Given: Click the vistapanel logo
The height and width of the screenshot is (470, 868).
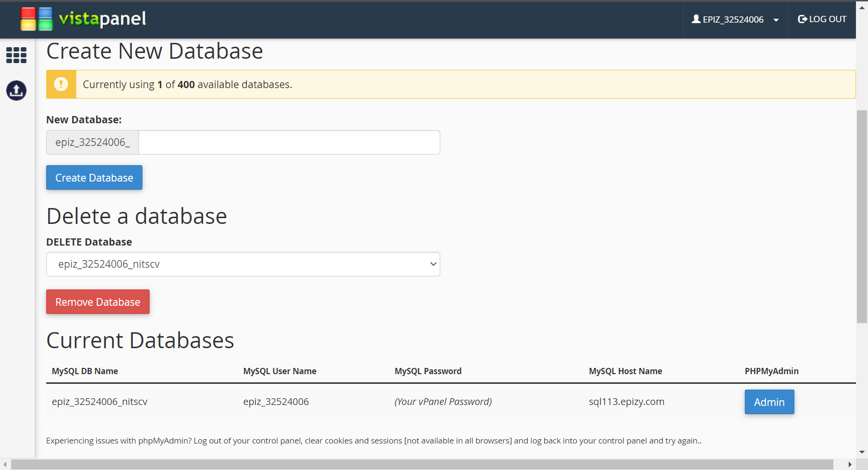Looking at the screenshot, I should click(83, 19).
